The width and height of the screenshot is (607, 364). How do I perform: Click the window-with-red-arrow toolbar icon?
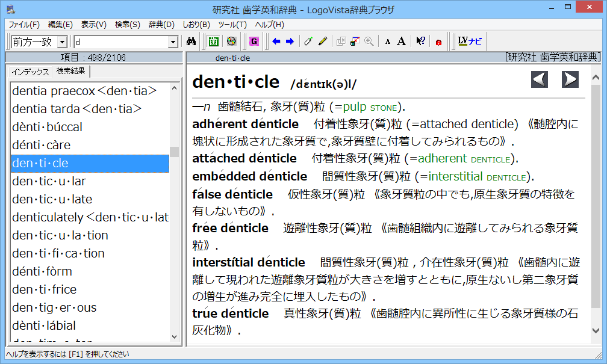pyautogui.click(x=355, y=42)
